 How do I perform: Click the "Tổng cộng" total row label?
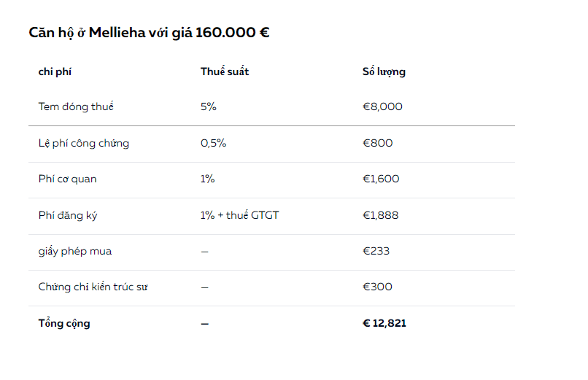click(x=64, y=323)
